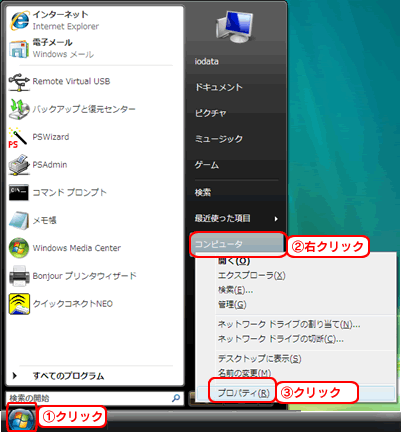Click the Windows Start orb
The image size is (401, 432).
point(21,419)
